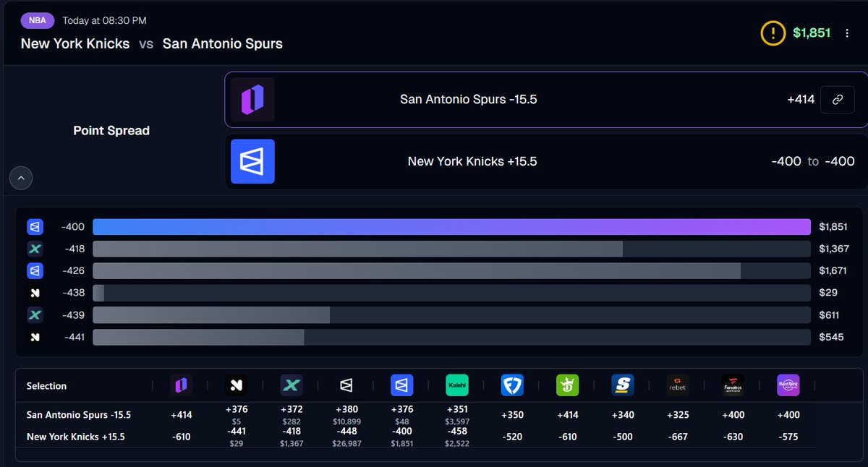Click San Antonio Spurs -15.5 table row label
This screenshot has width=868, height=467.
(79, 415)
